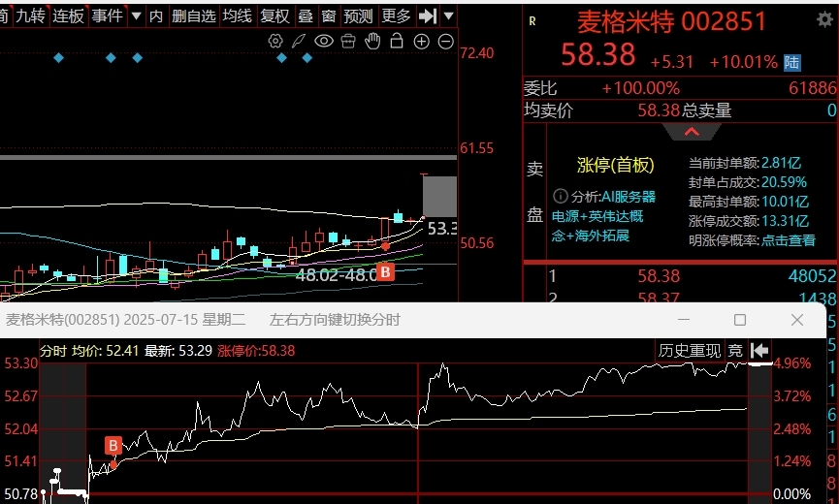Image resolution: width=839 pixels, height=504 pixels.
Task: Open chart settings gear icon
Action: click(x=275, y=41)
